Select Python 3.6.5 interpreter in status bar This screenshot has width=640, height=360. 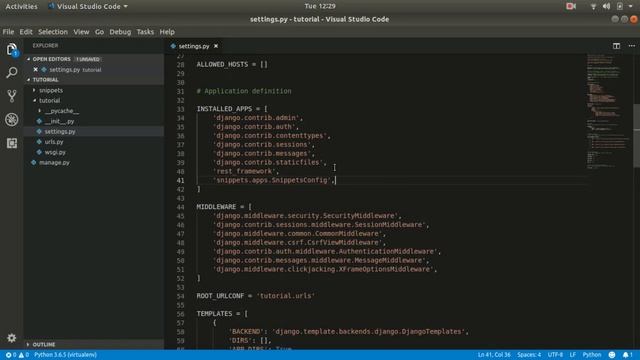(65, 355)
